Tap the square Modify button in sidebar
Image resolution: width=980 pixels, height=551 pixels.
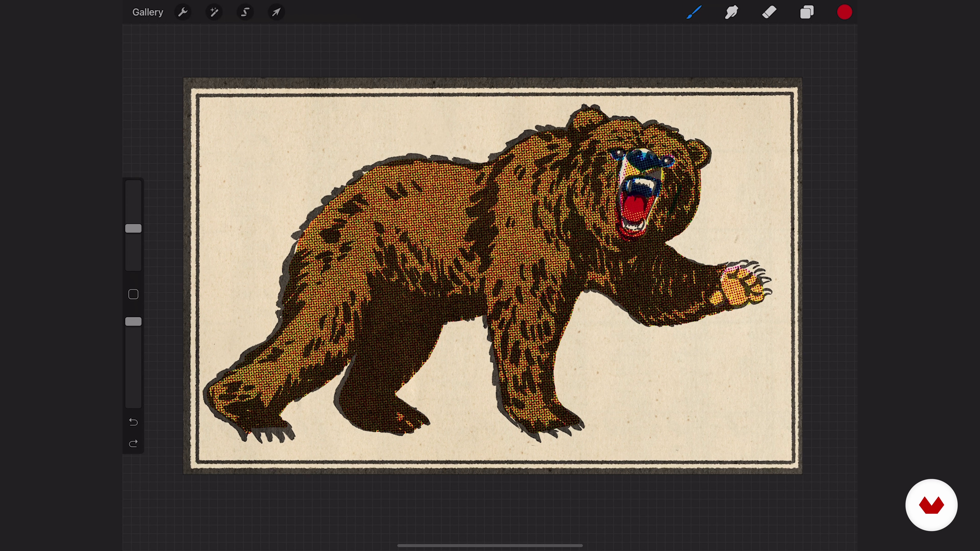[x=133, y=294]
